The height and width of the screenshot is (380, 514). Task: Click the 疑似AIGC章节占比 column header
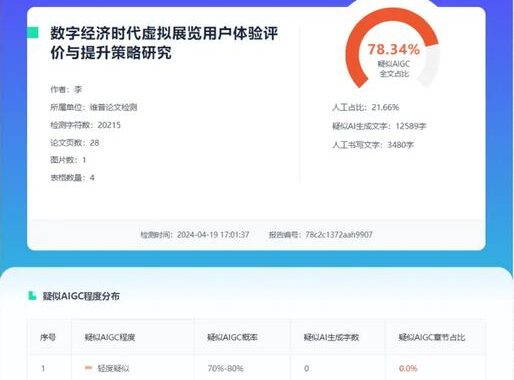[432, 337]
